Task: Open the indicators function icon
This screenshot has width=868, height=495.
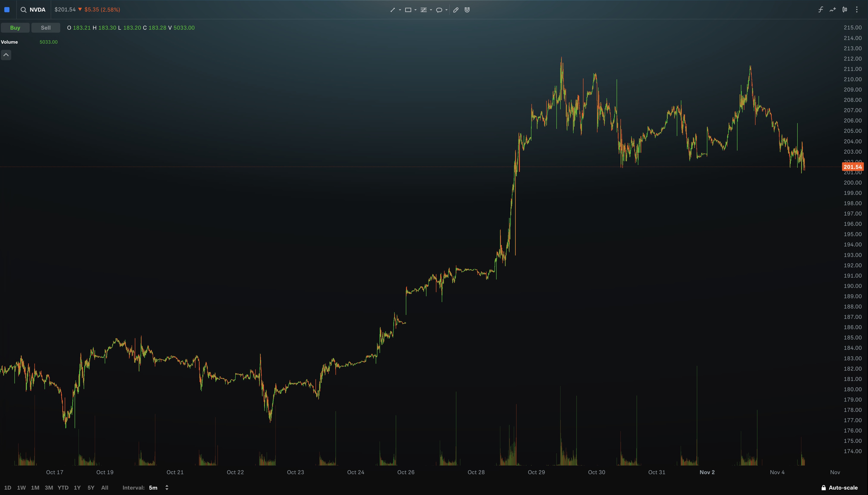Action: [x=821, y=9]
